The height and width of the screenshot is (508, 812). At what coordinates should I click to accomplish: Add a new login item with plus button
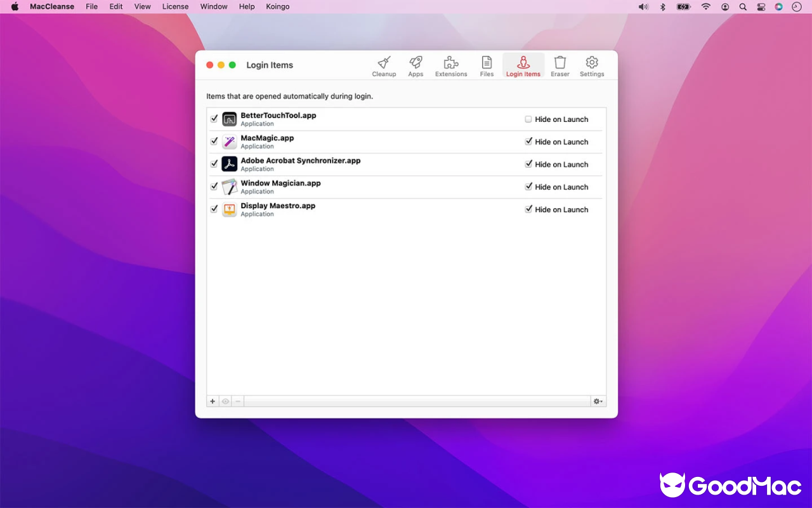213,401
